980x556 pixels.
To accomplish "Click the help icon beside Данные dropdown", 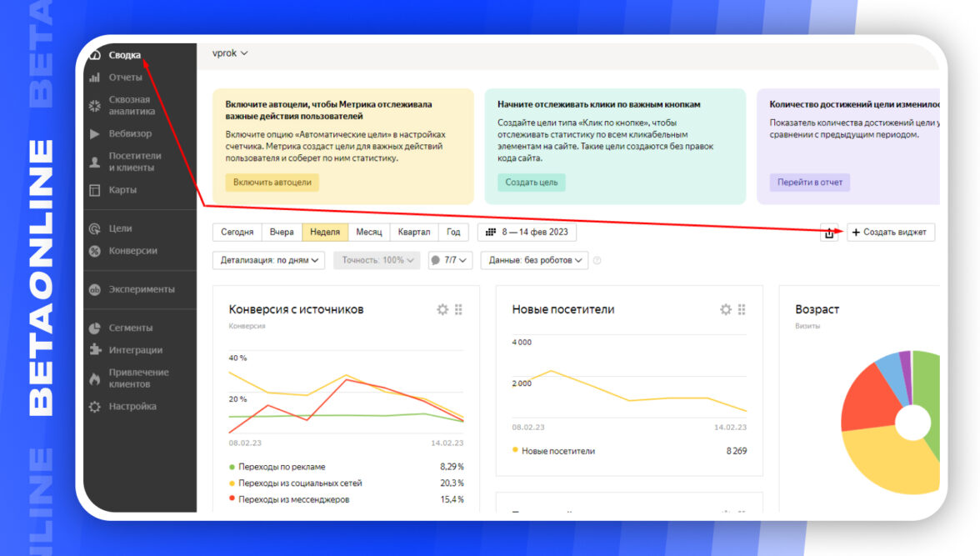I will [597, 261].
